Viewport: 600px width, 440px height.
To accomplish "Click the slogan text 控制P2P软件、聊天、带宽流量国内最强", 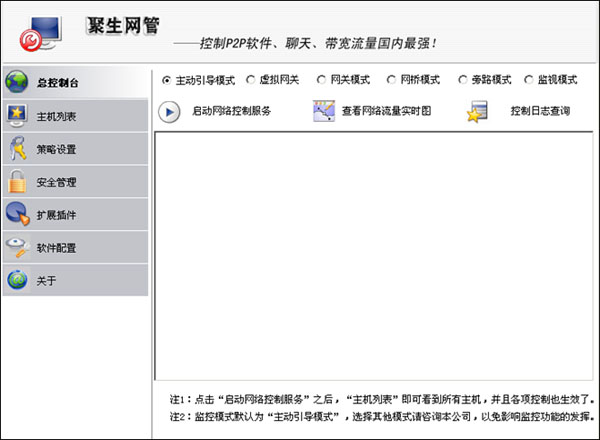I will click(318, 43).
